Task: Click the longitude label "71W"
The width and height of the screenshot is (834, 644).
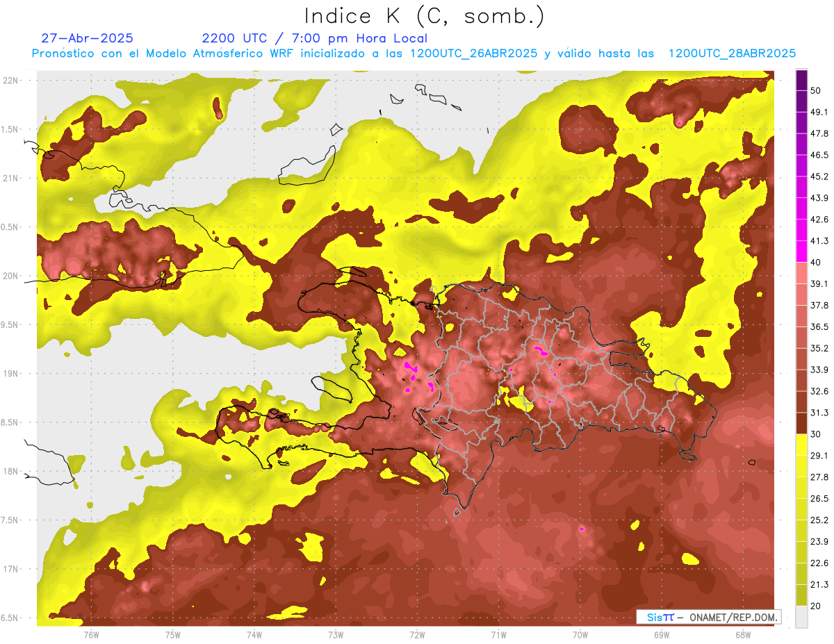Action: point(498,634)
